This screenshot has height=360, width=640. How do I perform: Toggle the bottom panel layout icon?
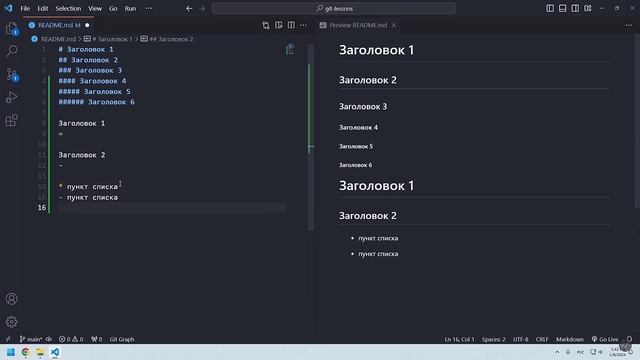[x=562, y=8]
